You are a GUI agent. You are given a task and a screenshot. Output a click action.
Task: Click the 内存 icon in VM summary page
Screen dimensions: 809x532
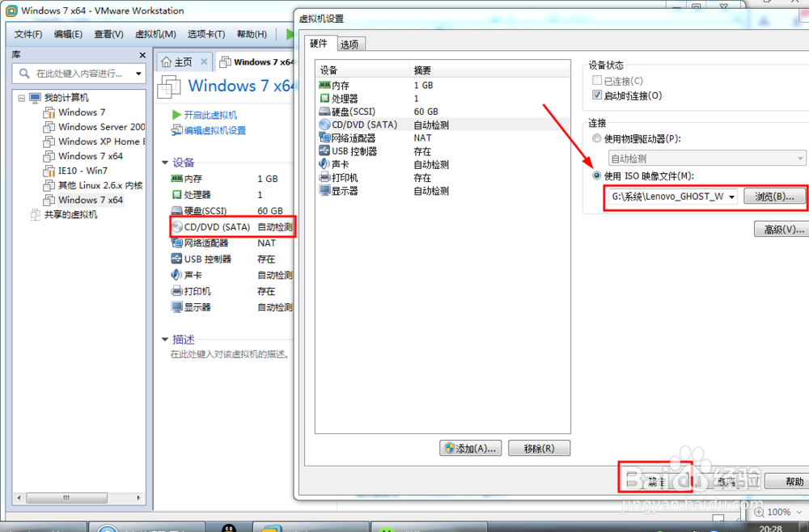176,179
